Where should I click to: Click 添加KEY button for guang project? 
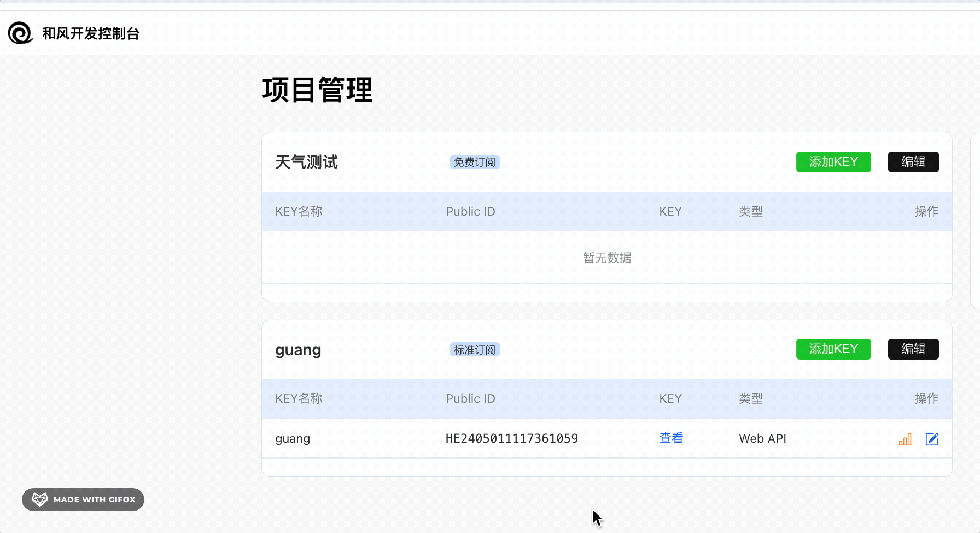[x=833, y=349]
